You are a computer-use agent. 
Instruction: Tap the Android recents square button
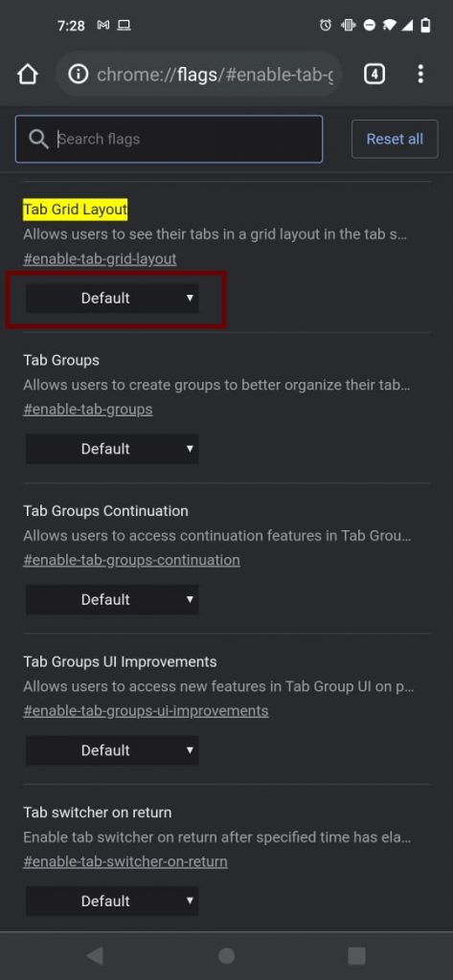click(356, 956)
